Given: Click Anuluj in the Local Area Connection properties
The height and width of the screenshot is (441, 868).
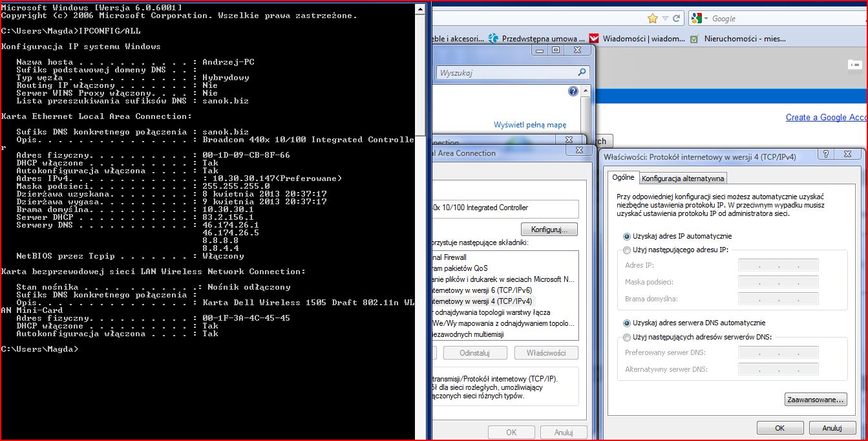Looking at the screenshot, I should pyautogui.click(x=564, y=432).
